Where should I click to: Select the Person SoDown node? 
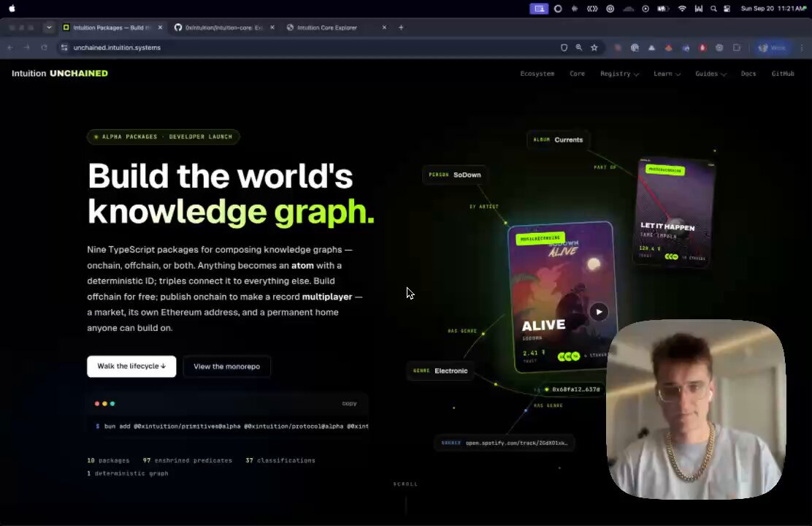[455, 175]
